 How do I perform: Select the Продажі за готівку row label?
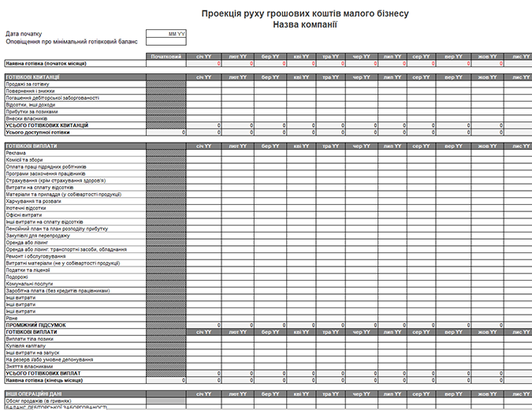pyautogui.click(x=28, y=84)
